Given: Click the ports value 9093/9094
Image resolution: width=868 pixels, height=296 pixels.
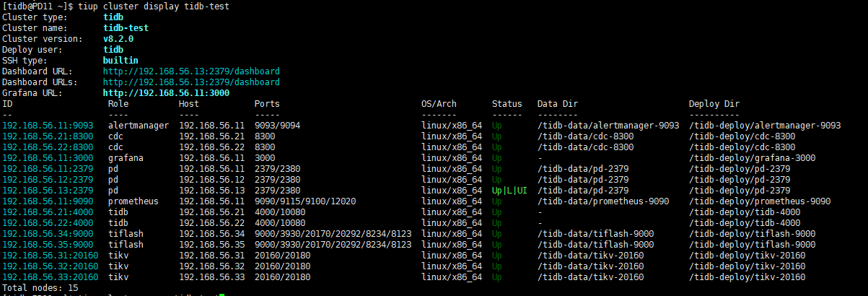Looking at the screenshot, I should (277, 126).
